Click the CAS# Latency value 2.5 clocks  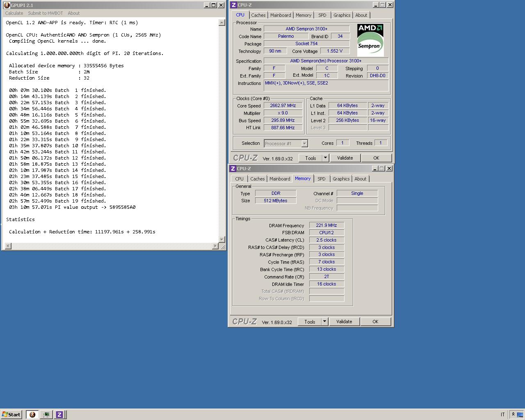(326, 240)
